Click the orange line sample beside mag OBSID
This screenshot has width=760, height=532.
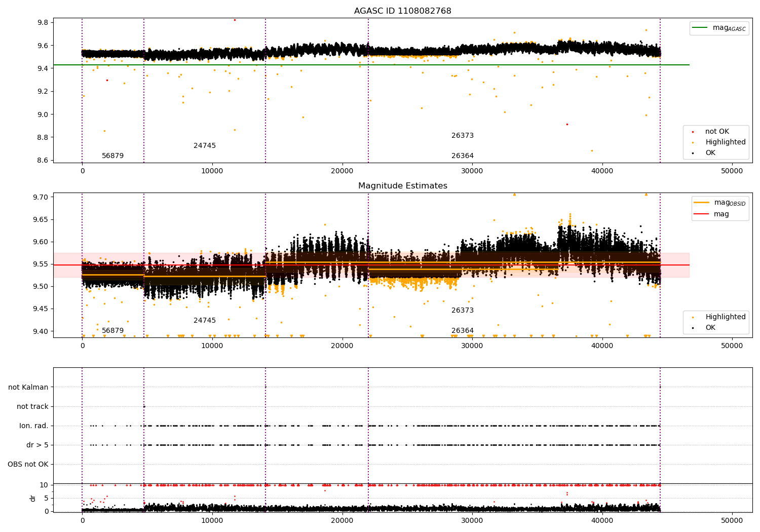click(702, 202)
